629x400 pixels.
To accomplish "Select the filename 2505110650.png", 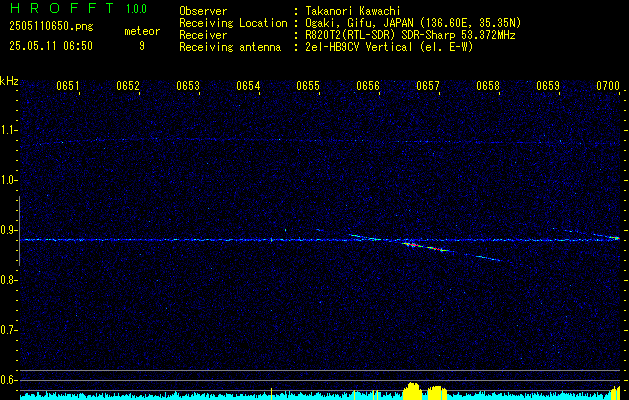I will coord(51,26).
